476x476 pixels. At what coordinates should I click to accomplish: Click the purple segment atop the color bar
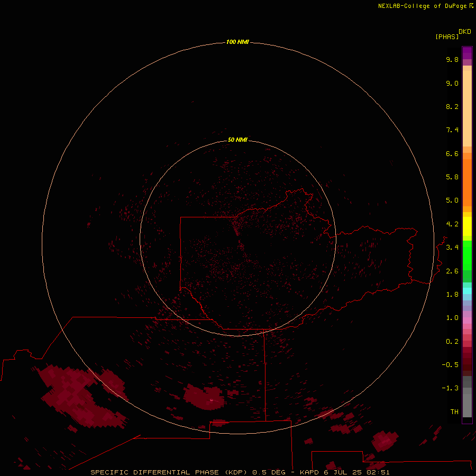[x=467, y=53]
